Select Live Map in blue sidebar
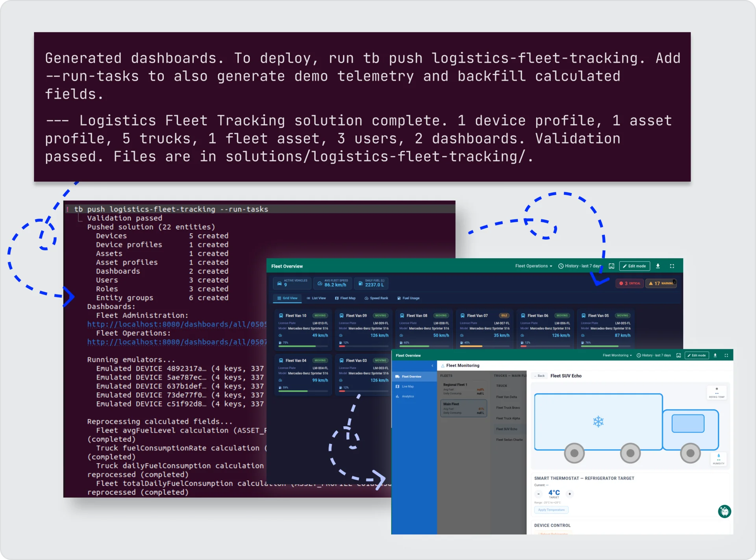756x560 pixels. pos(413,387)
